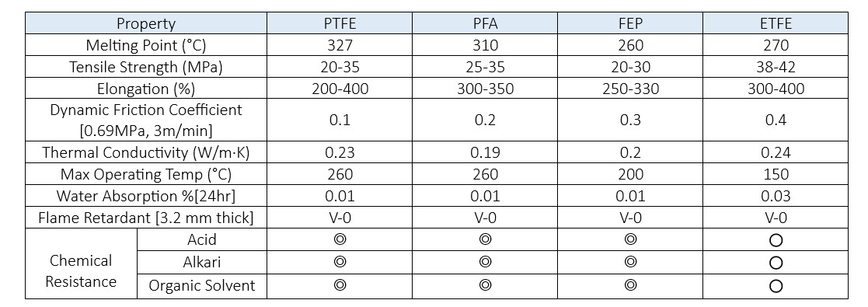Select the Dynamic Friction Coefficient label
868x307 pixels.
146,120
